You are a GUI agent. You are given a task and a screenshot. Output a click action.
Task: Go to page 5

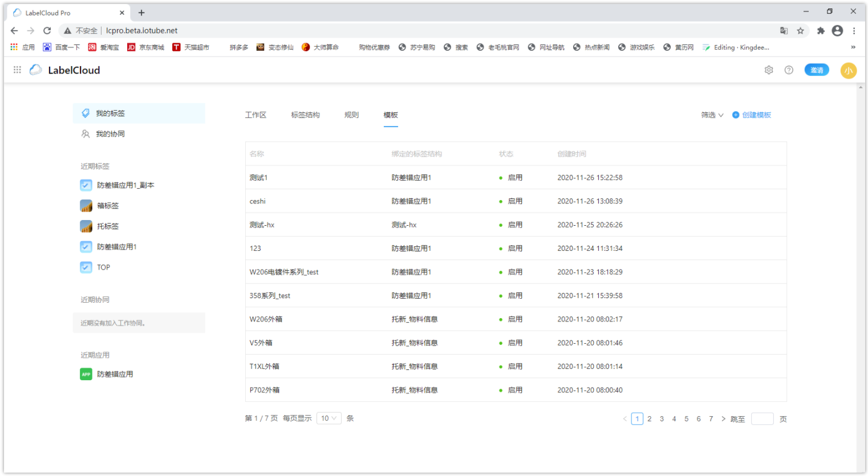pos(686,418)
